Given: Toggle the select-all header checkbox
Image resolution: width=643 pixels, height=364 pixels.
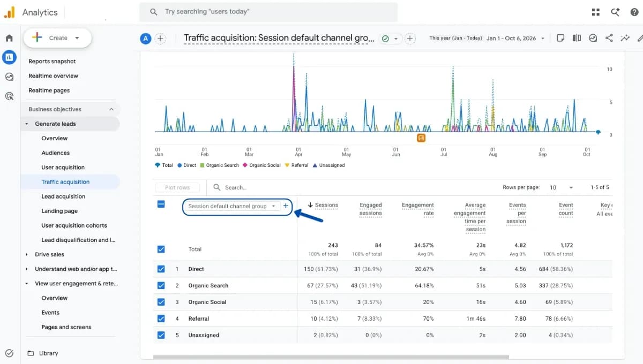Looking at the screenshot, I should click(x=161, y=204).
